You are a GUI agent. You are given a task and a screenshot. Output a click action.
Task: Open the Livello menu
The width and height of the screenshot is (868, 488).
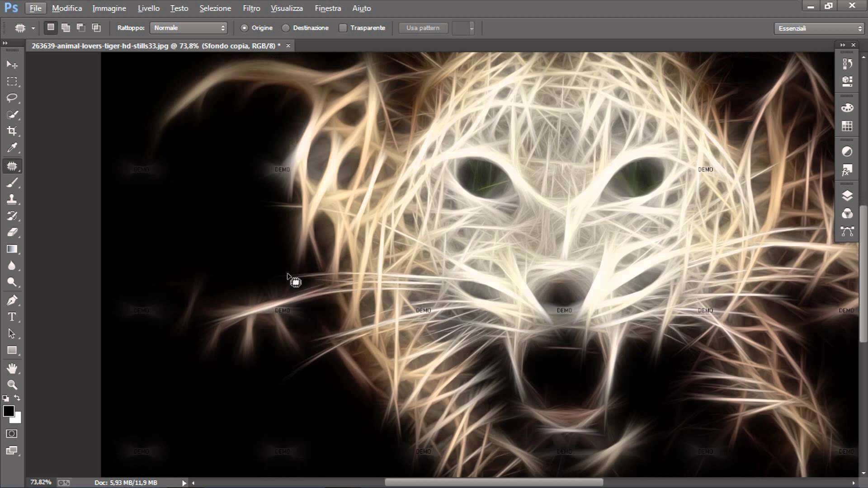[x=148, y=8]
